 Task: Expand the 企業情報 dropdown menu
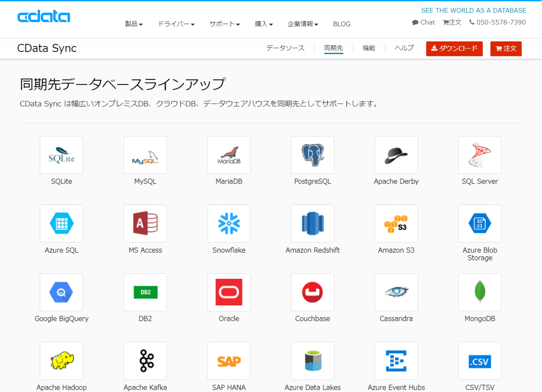coord(303,24)
